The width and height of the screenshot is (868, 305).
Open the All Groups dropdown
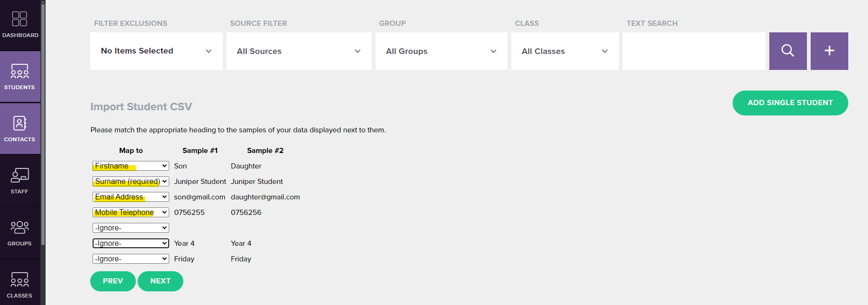coord(441,51)
